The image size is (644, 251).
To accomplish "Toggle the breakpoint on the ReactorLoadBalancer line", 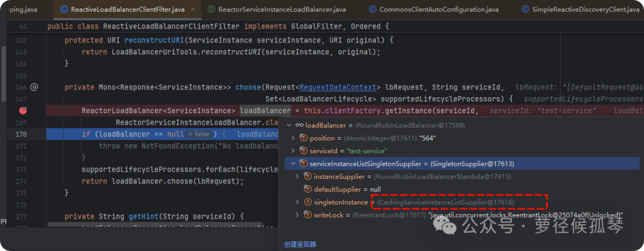I will tap(23, 110).
